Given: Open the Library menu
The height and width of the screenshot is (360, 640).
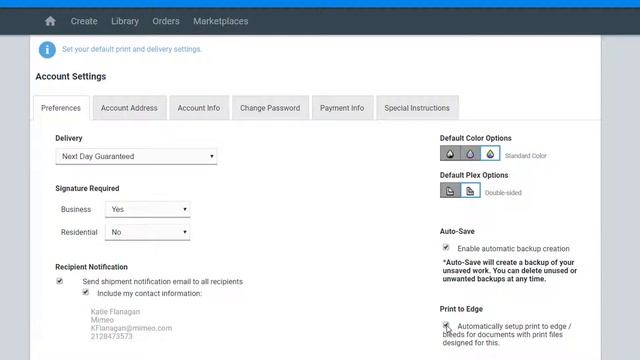Looking at the screenshot, I should pyautogui.click(x=125, y=21).
